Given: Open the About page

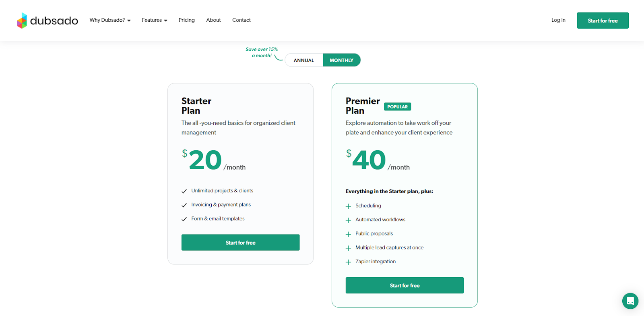Looking at the screenshot, I should coord(213,20).
